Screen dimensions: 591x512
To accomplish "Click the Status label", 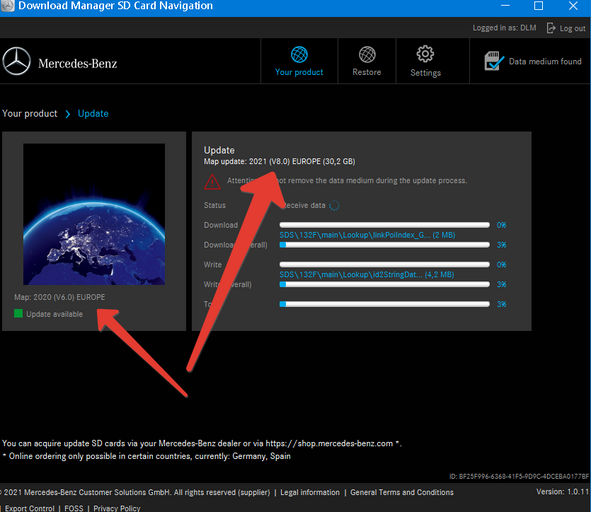I will coord(215,205).
